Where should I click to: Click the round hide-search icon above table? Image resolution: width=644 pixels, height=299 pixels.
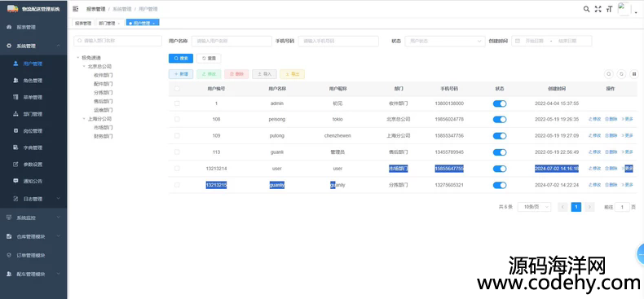609,74
